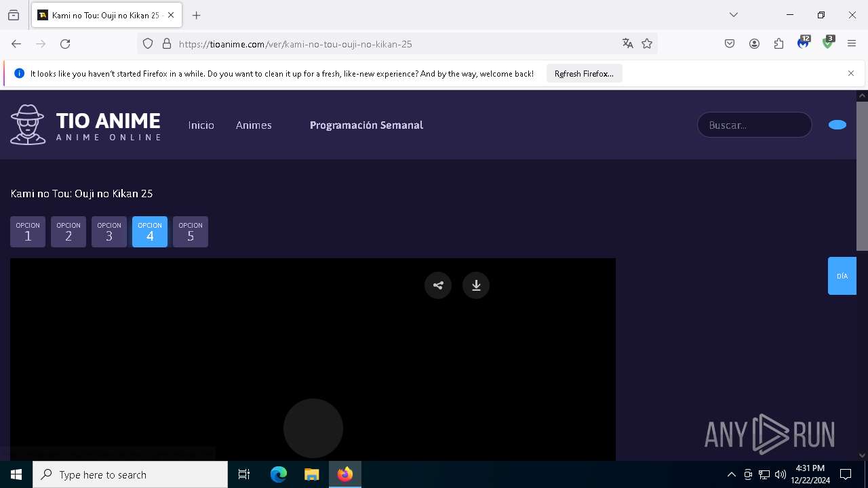Screen dimensions: 868x488
Task: Click the blue DÍA side button
Action: (842, 276)
